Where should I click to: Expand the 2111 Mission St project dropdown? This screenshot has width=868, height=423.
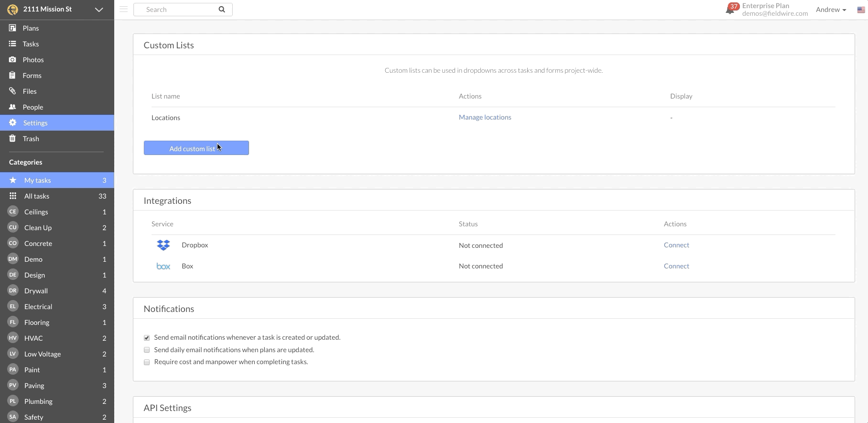coord(99,10)
